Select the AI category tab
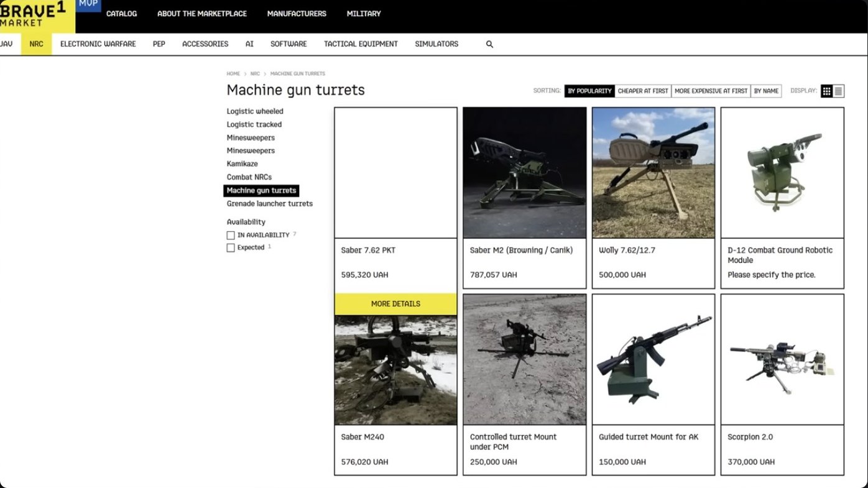The image size is (868, 488). click(x=249, y=44)
